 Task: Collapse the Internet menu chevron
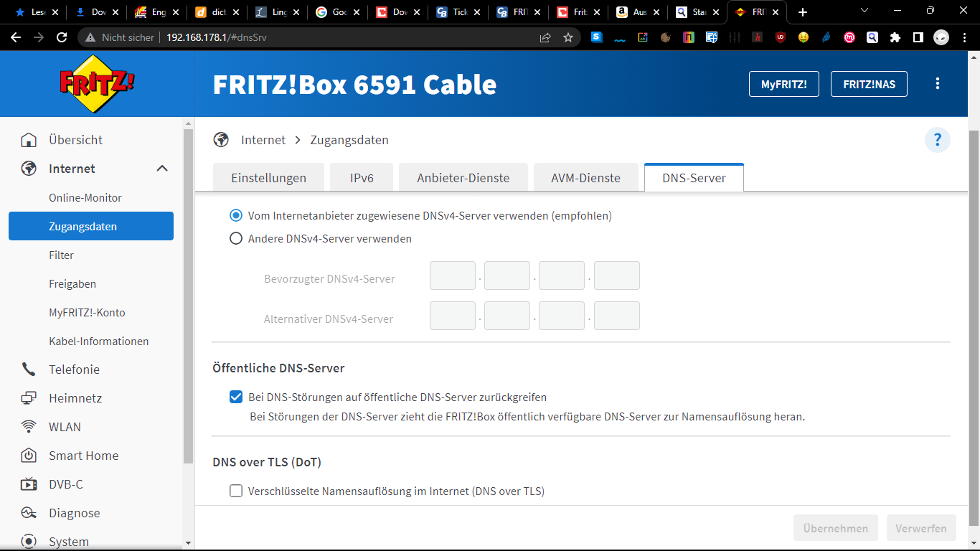(162, 169)
